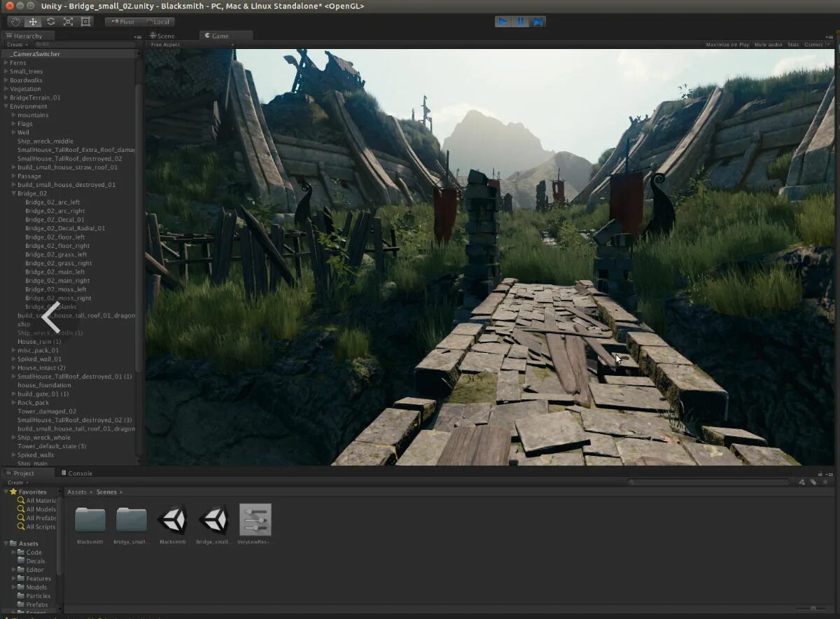This screenshot has width=840, height=619.
Task: Open the Hierarchy panel options menu icon
Action: [x=137, y=36]
